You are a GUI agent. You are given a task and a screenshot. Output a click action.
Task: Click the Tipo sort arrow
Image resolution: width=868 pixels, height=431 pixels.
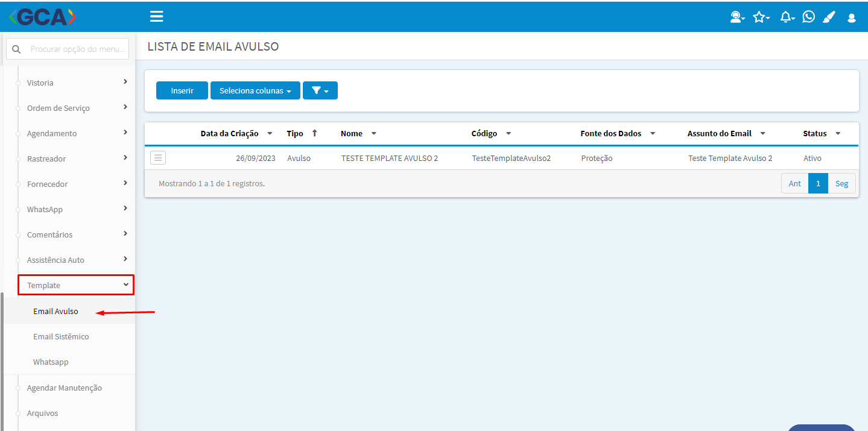pos(314,133)
